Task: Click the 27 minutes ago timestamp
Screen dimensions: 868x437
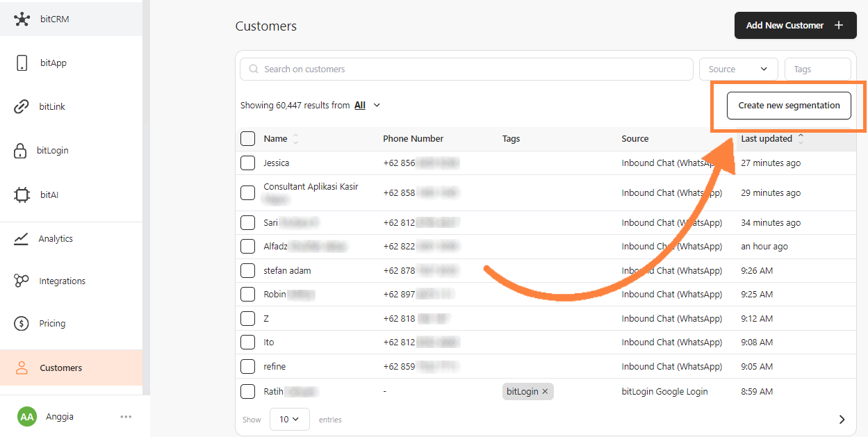Action: (x=771, y=163)
